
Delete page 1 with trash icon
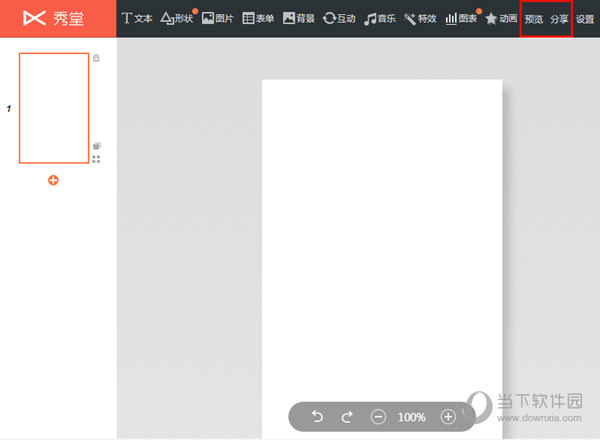pos(96,58)
